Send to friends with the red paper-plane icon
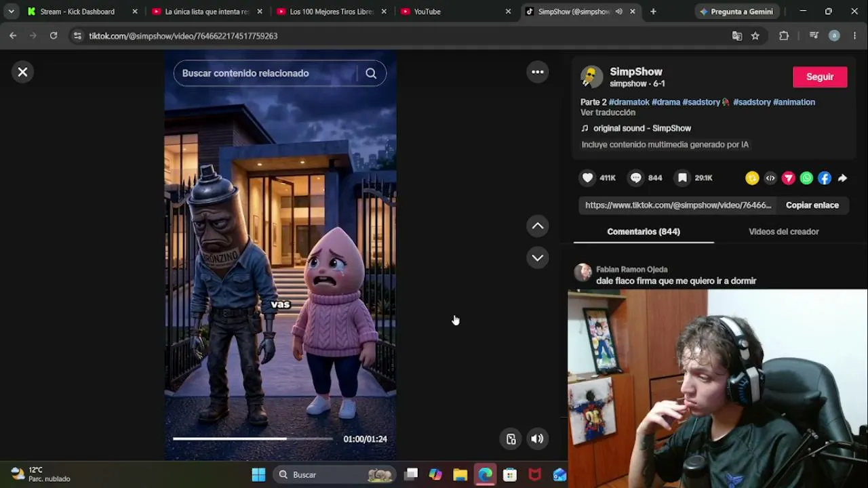868x488 pixels. point(789,178)
